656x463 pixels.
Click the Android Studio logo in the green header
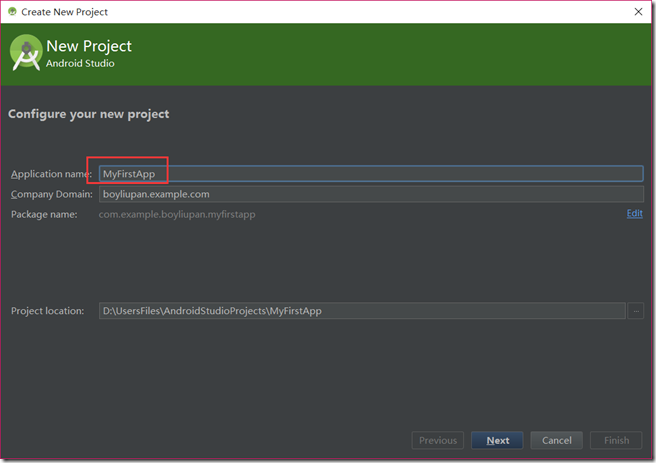pos(26,53)
